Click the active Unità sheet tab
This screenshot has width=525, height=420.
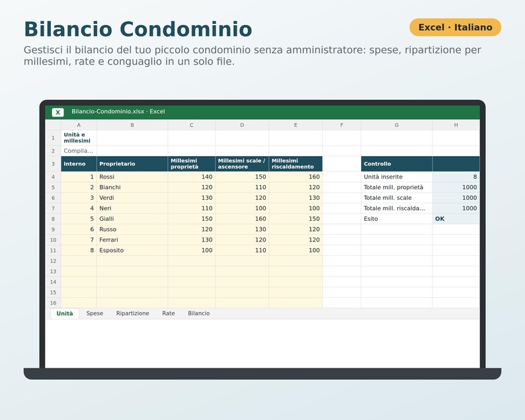[x=65, y=314]
